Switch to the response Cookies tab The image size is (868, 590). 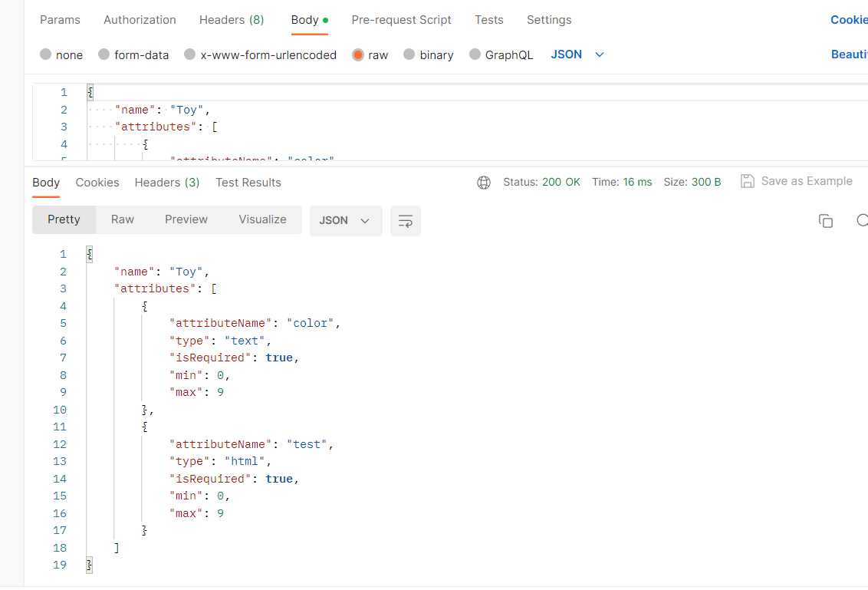tap(97, 183)
